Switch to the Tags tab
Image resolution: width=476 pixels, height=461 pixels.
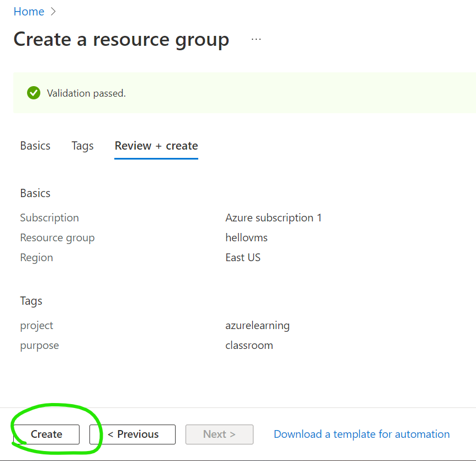[82, 146]
